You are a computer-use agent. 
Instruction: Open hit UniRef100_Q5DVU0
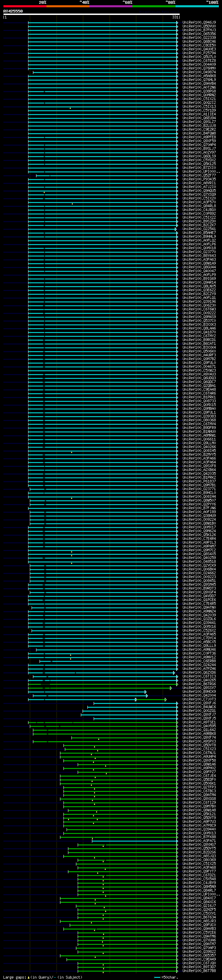click(x=199, y=26)
